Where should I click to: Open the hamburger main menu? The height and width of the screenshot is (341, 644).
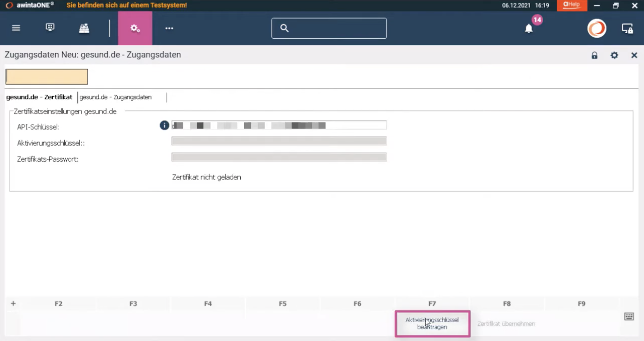[16, 28]
